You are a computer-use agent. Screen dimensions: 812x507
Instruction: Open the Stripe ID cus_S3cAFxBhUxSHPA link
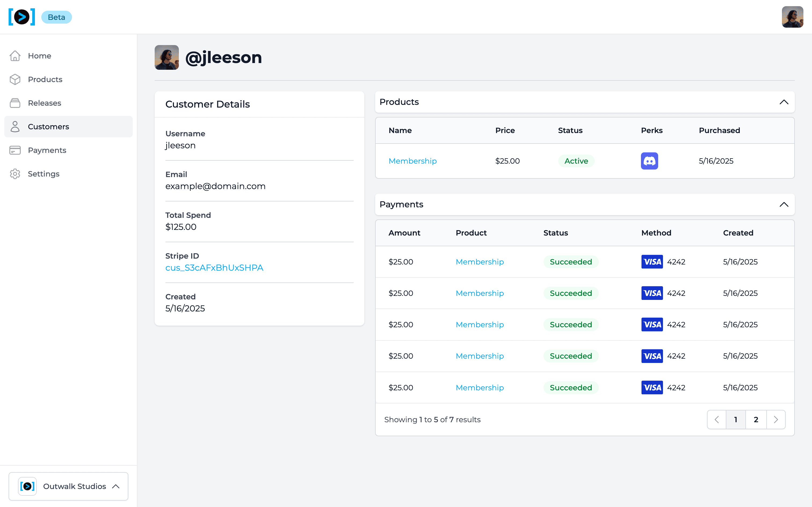pyautogui.click(x=214, y=268)
